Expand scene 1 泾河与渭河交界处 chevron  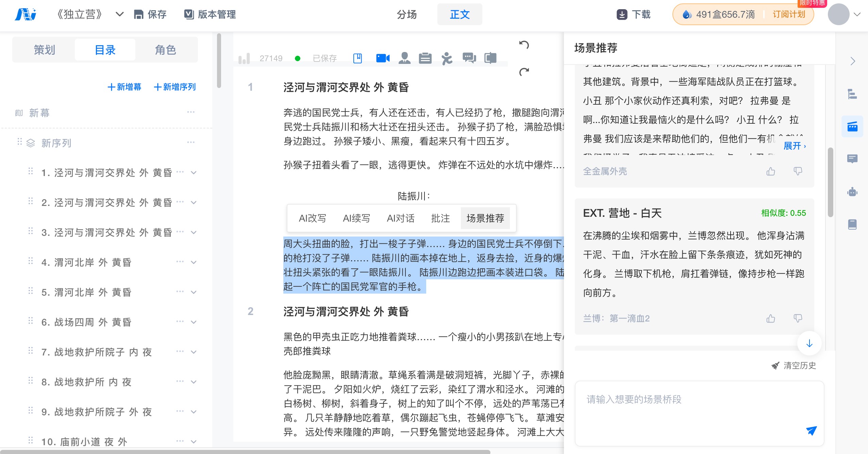click(194, 173)
